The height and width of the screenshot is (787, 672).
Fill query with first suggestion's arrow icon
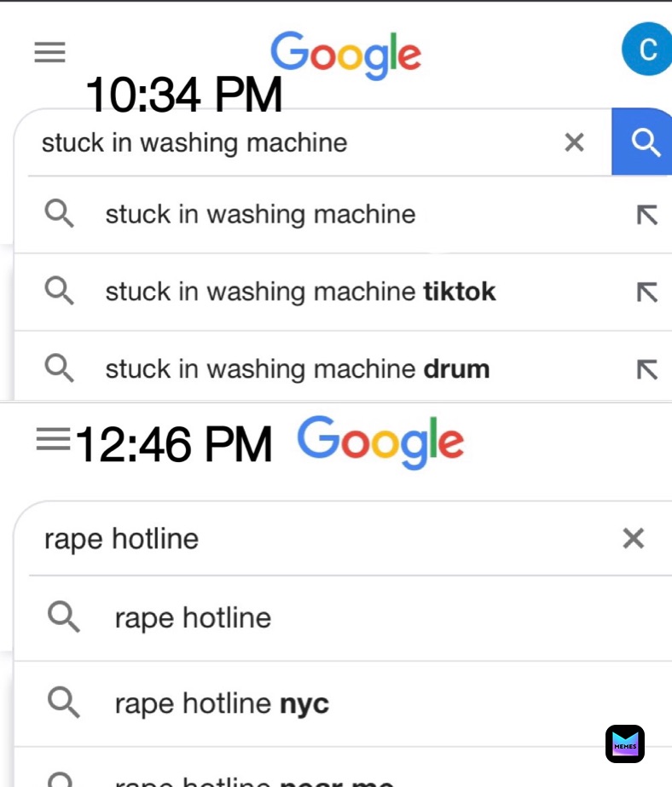pyautogui.click(x=647, y=215)
